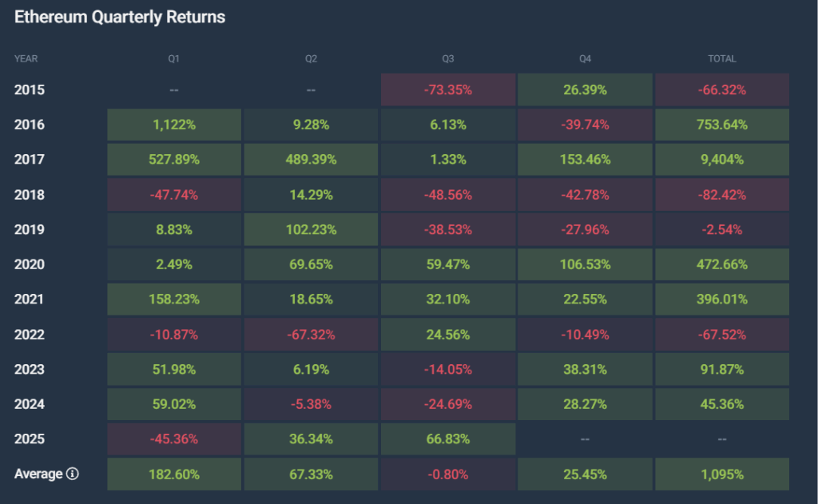This screenshot has width=818, height=504.
Task: Click the Average Q1 cell showing 182.60%
Action: point(174,474)
